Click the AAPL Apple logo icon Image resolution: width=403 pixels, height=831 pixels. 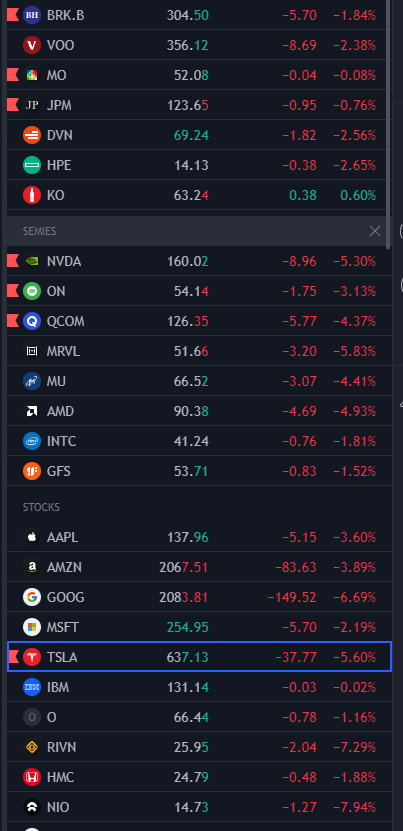[x=32, y=537]
